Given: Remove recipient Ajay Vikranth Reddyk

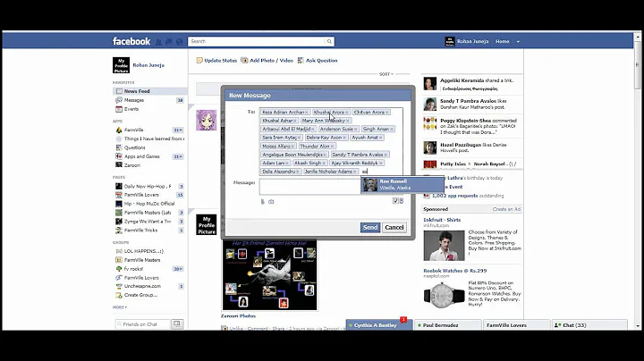Looking at the screenshot, I should pyautogui.click(x=381, y=164).
